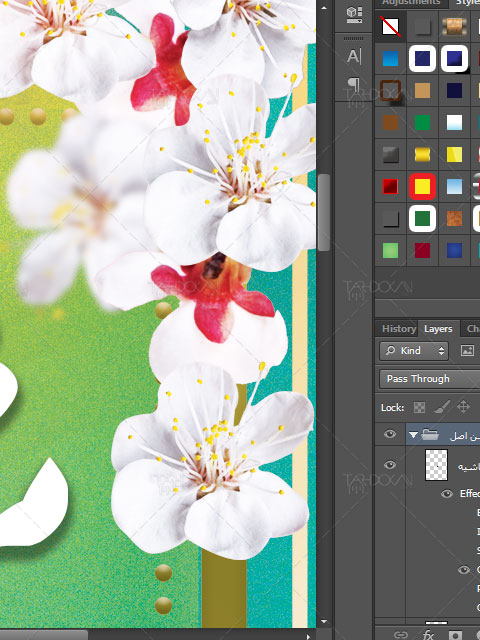Apply the gold metallic style
The image size is (480, 640).
coord(422,154)
